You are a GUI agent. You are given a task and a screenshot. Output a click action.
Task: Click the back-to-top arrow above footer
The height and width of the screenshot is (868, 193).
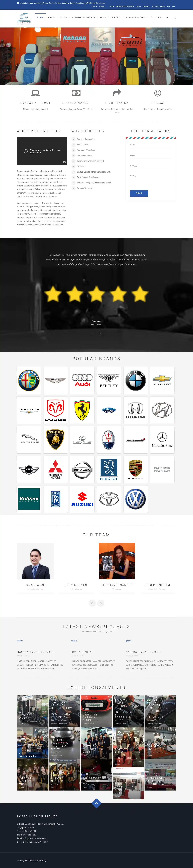96,803
